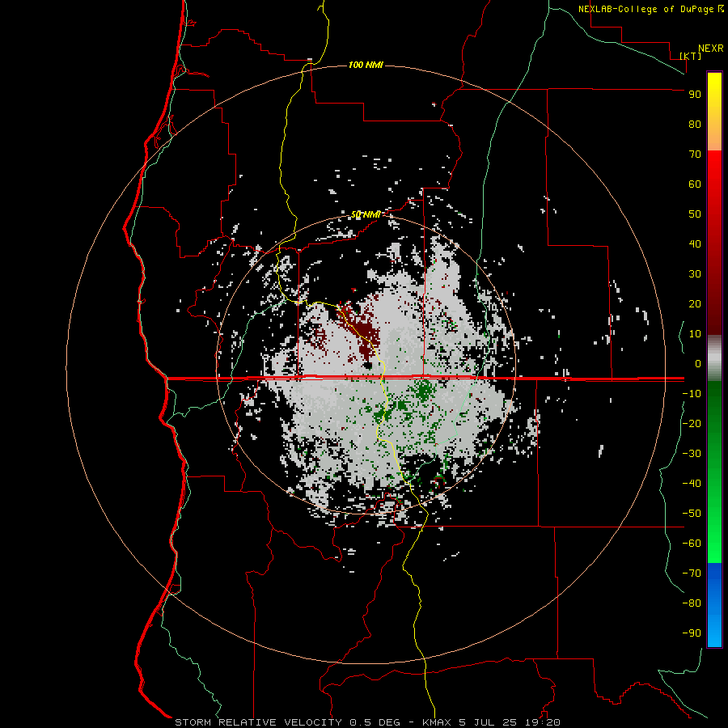Click the 100 NMI range ring label
Screen dimensions: 728x728
tap(366, 65)
